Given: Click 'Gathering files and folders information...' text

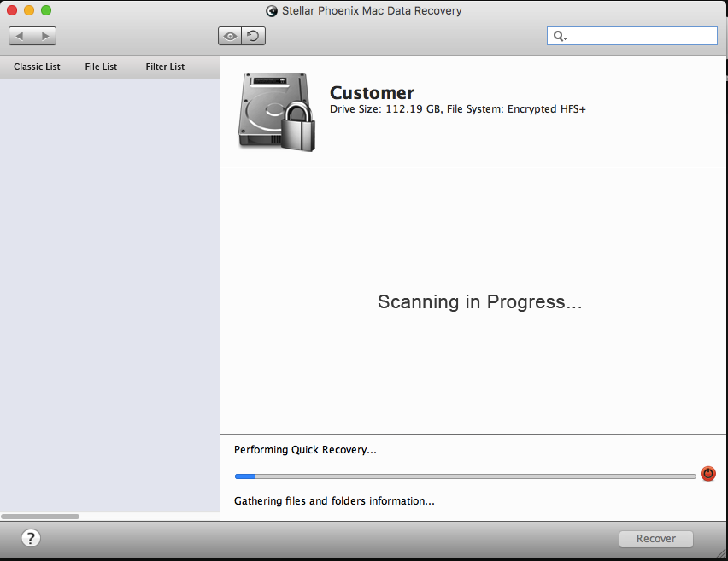Looking at the screenshot, I should [x=334, y=501].
